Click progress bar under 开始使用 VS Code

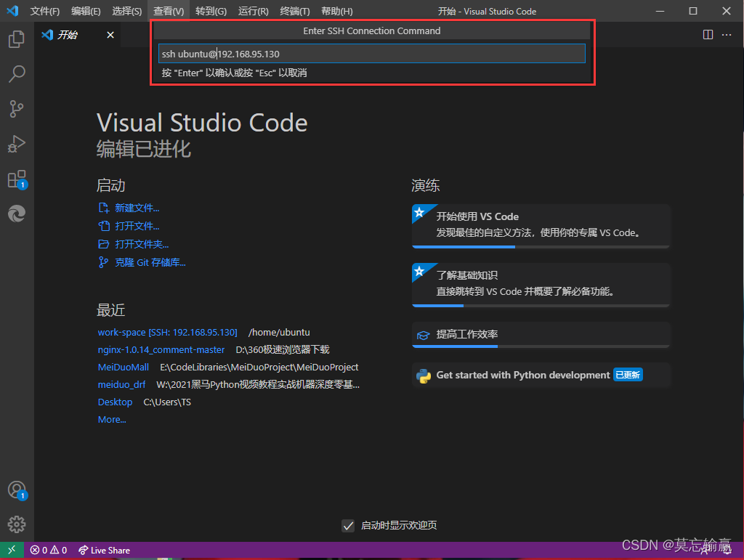pos(541,246)
